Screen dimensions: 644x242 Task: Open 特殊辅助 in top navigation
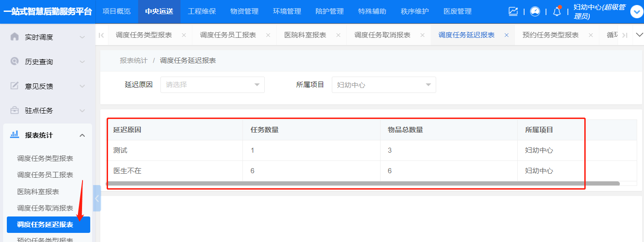pyautogui.click(x=372, y=11)
